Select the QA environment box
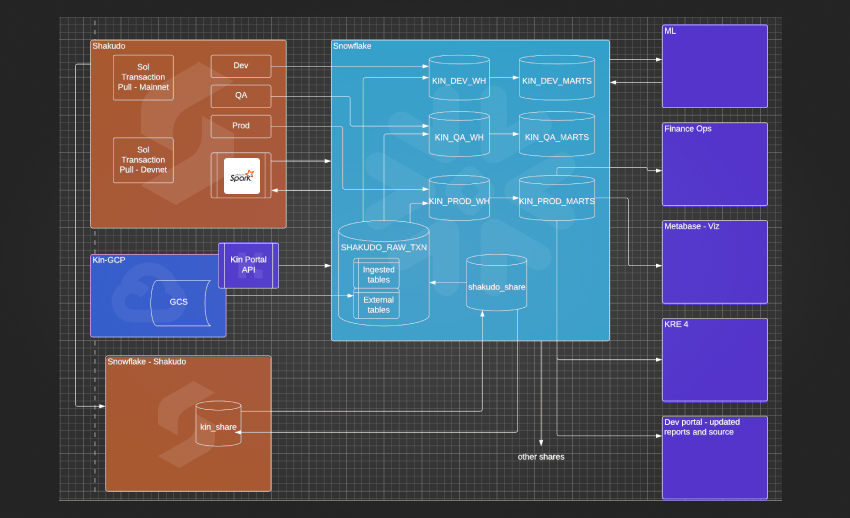The height and width of the screenshot is (518, 850). 241,96
